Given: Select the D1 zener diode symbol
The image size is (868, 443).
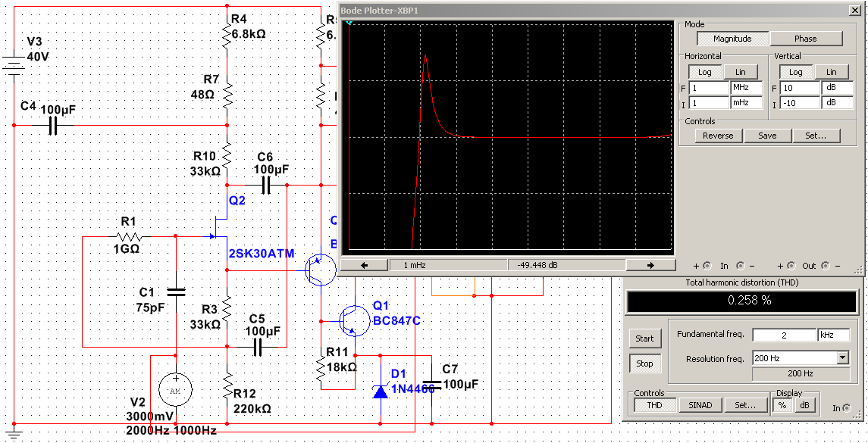Looking at the screenshot, I should 380,392.
